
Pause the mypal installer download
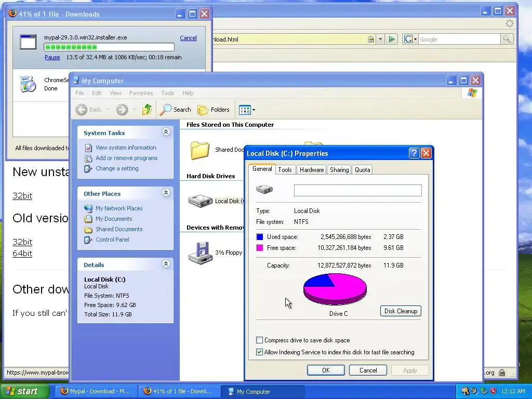click(52, 57)
